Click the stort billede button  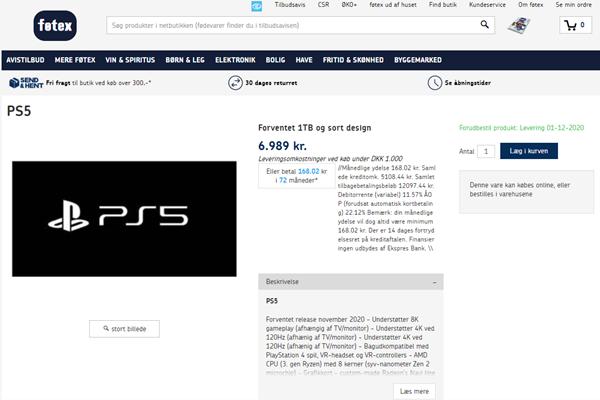click(124, 329)
